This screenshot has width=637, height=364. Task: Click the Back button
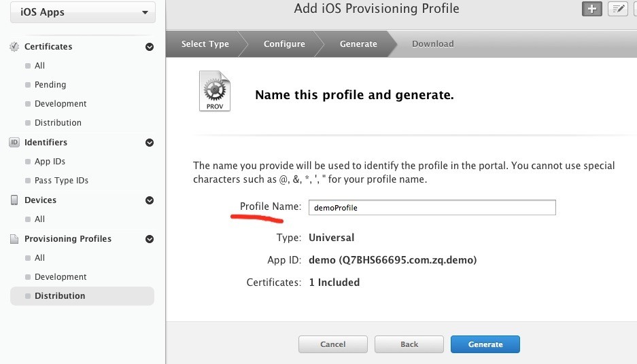(x=409, y=344)
